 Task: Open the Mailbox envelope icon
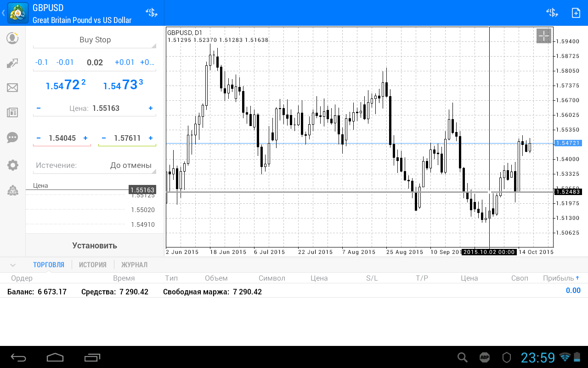tap(12, 87)
